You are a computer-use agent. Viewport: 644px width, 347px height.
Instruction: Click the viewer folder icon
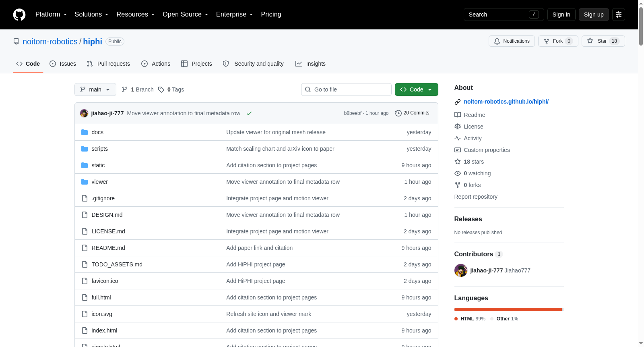[85, 182]
